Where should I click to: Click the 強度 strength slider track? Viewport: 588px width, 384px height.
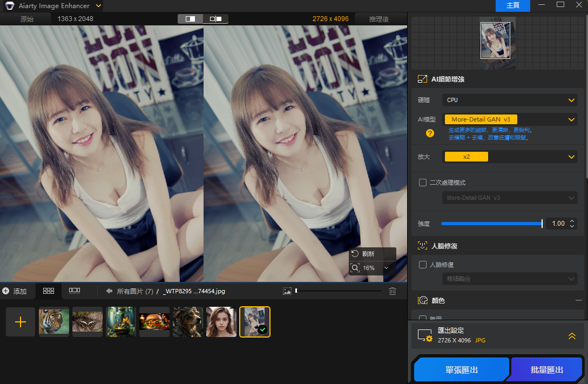pos(491,224)
